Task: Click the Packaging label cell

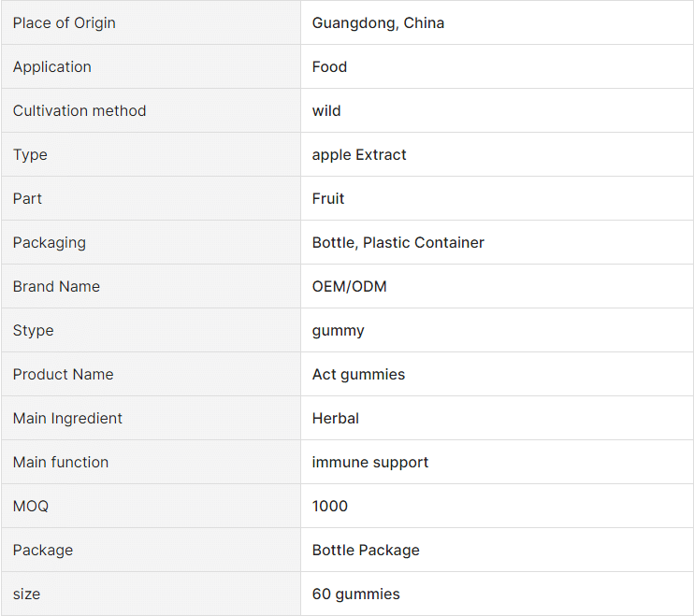Action: click(x=151, y=242)
